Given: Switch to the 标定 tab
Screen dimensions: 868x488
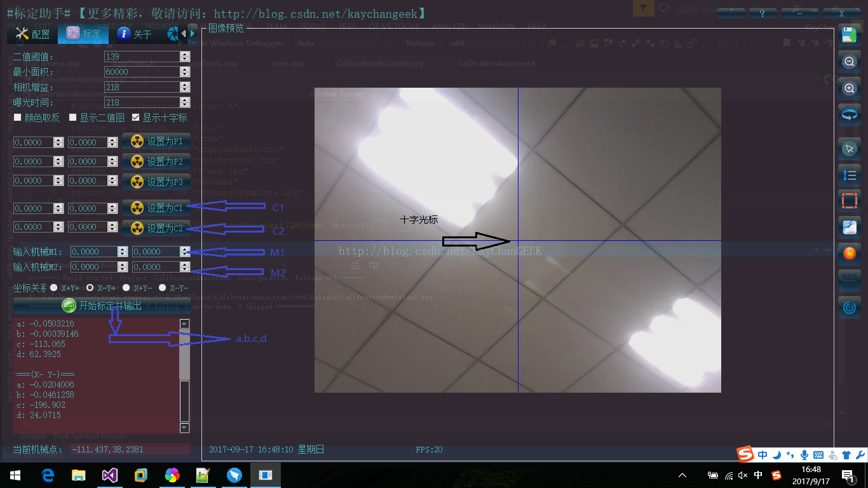Looking at the screenshot, I should pyautogui.click(x=83, y=34).
